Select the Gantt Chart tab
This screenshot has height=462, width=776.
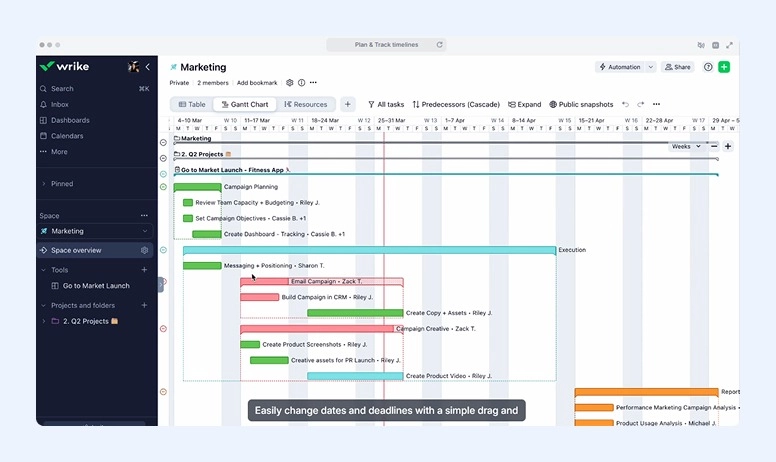244,104
